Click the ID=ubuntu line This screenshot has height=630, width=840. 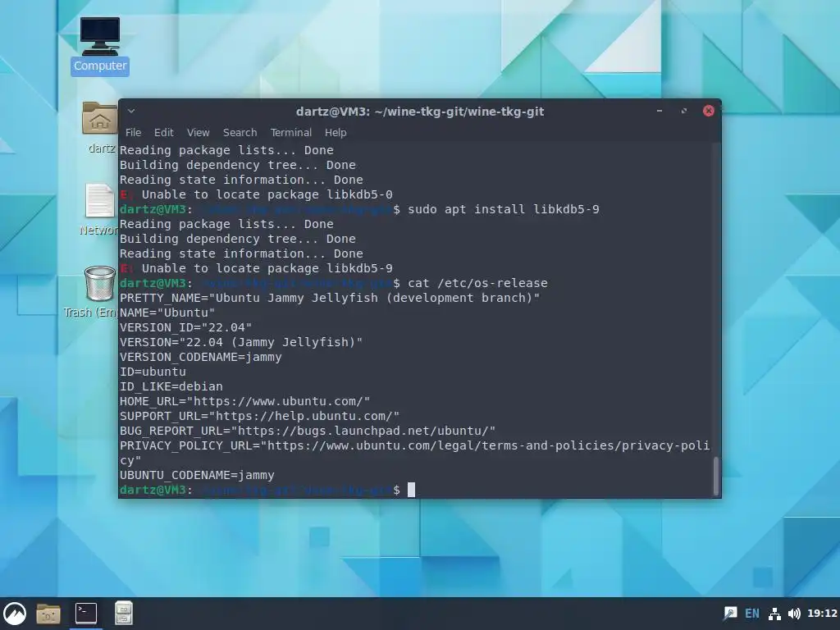(x=153, y=372)
